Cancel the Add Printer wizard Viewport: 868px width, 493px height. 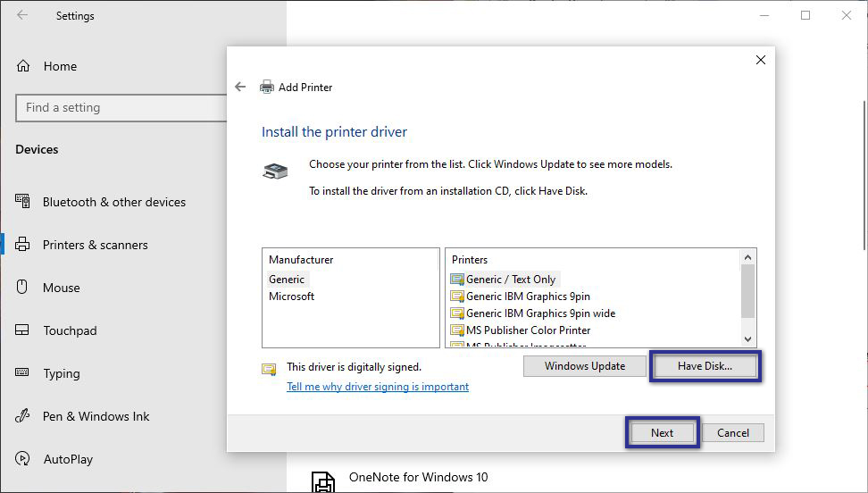(733, 432)
